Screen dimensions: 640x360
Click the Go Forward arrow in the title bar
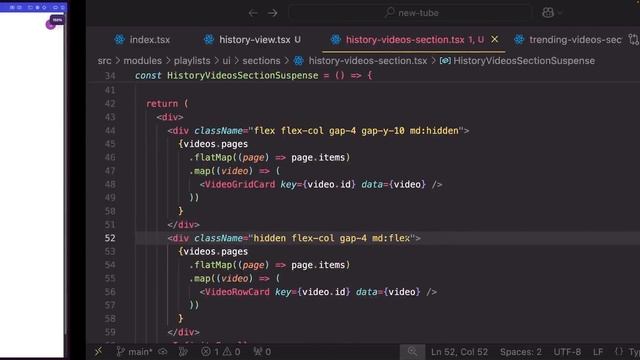pyautogui.click(x=273, y=13)
